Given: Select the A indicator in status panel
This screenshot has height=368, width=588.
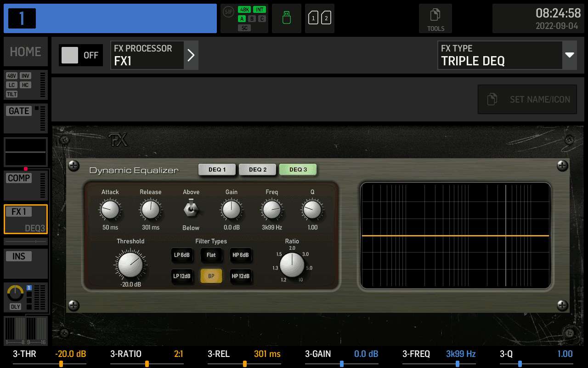Looking at the screenshot, I should click(242, 19).
